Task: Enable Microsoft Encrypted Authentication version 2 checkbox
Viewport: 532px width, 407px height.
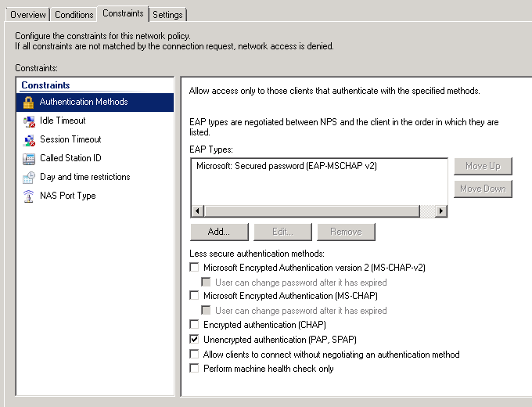Action: click(x=195, y=268)
